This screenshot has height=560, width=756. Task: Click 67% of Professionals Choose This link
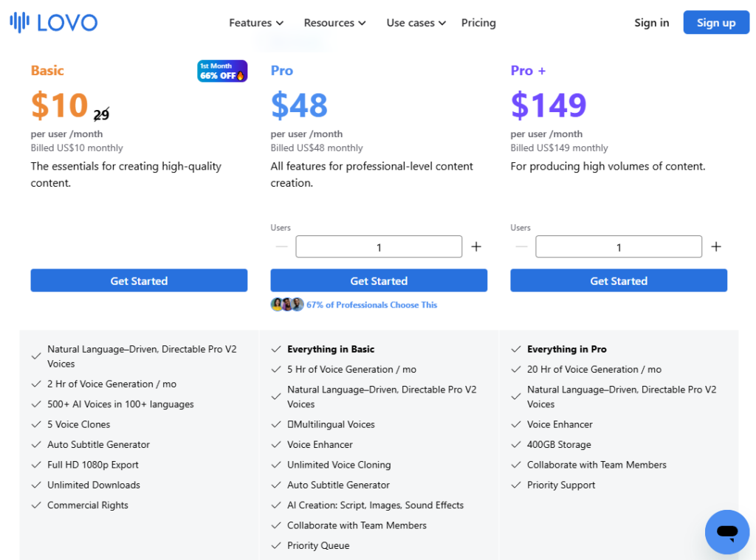point(372,305)
